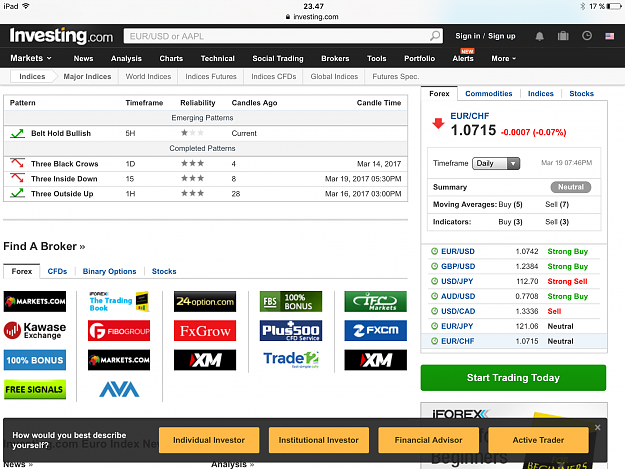
Task: Expand the Markets dropdown menu
Action: (x=31, y=58)
